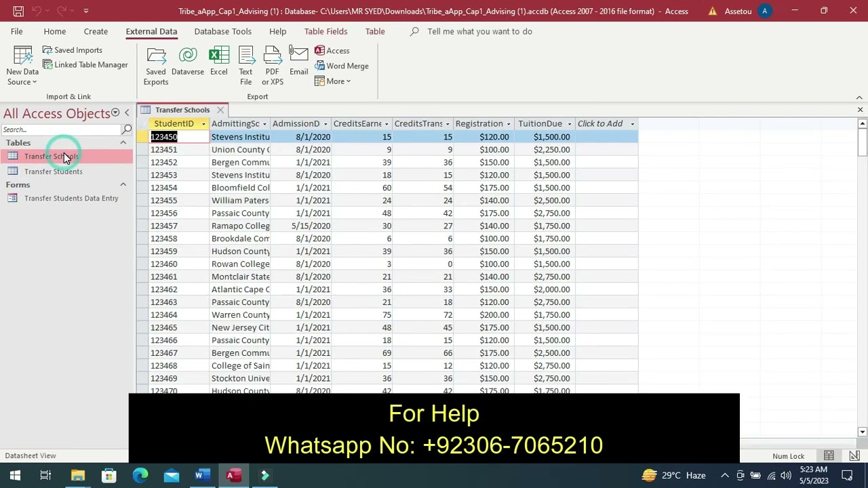
Task: Start Word Merge export
Action: click(x=342, y=66)
